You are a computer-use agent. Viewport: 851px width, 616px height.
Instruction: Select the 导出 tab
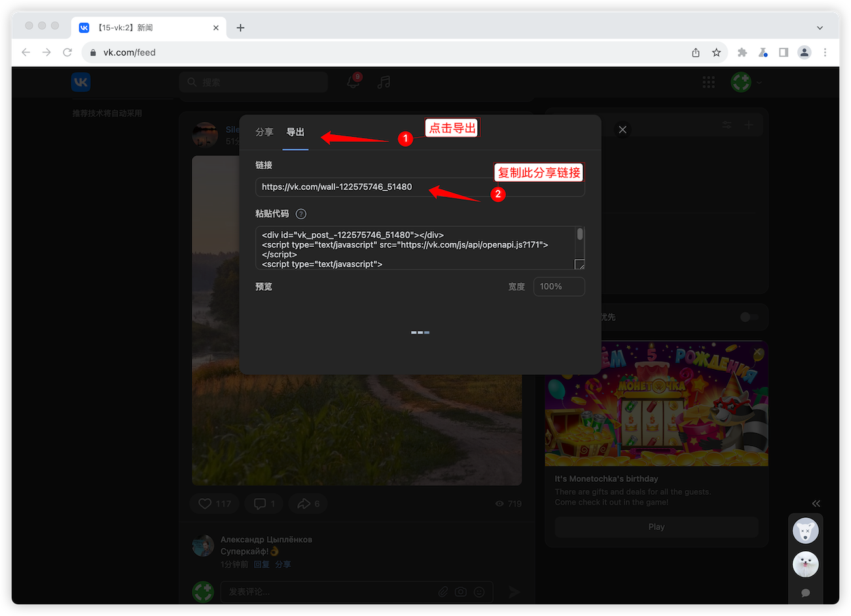[295, 132]
